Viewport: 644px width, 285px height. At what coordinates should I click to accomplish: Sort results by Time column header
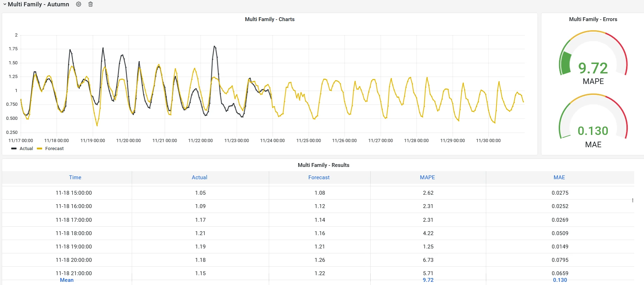pyautogui.click(x=75, y=177)
